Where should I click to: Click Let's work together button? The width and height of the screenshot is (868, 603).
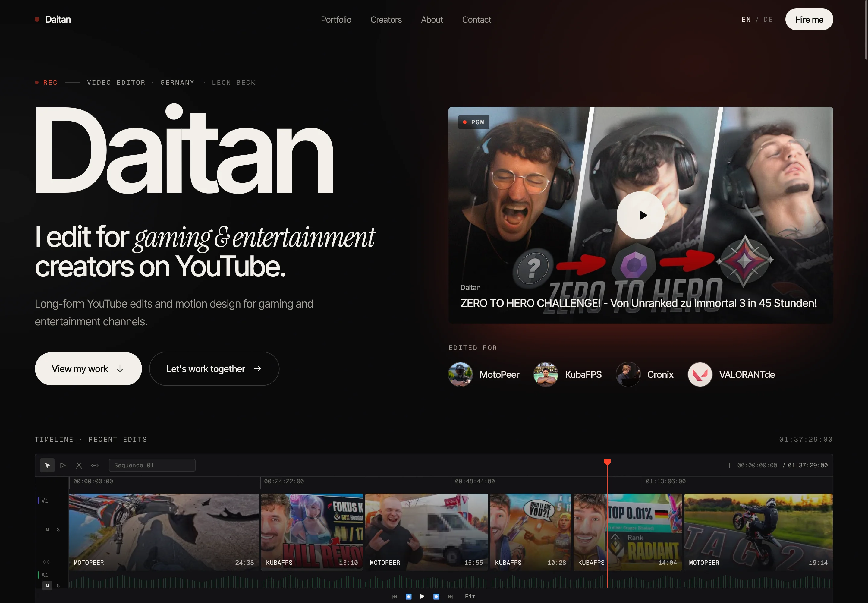(x=214, y=369)
